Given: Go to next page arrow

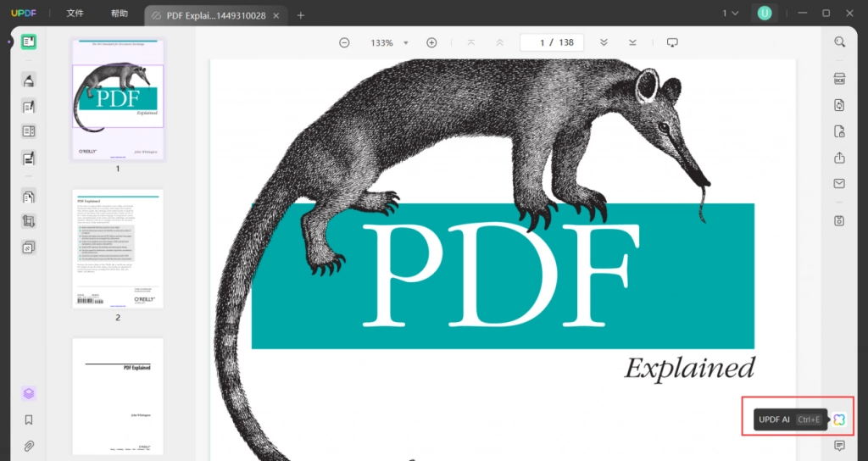Looking at the screenshot, I should [x=604, y=42].
